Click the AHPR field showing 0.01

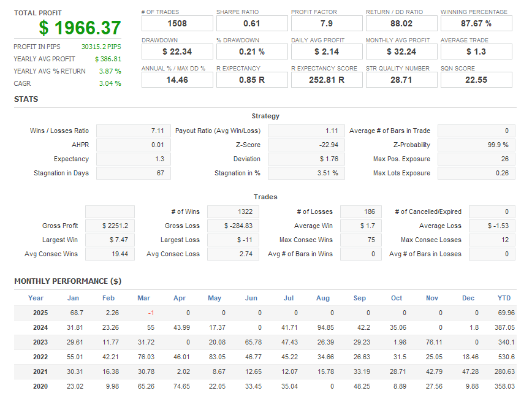point(134,145)
